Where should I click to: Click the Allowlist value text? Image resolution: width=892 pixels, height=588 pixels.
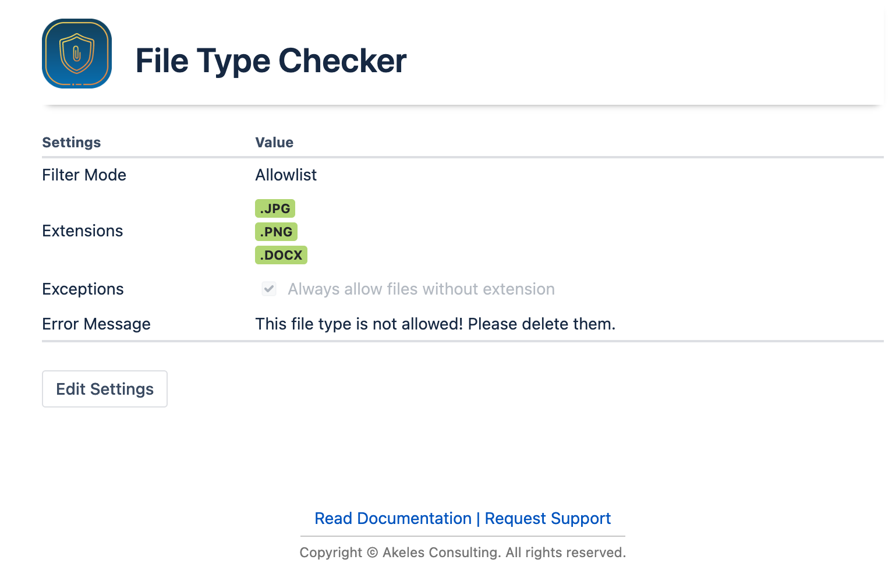point(285,175)
